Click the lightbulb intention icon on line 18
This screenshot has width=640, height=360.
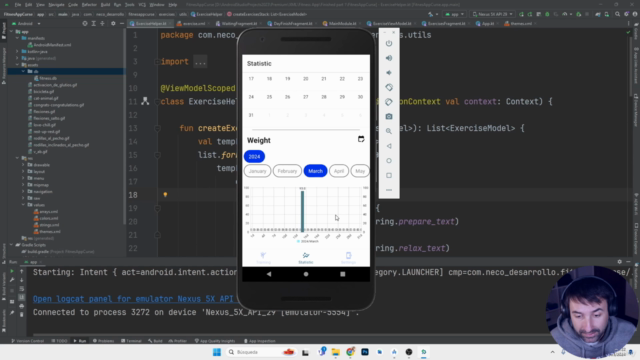(x=165, y=195)
